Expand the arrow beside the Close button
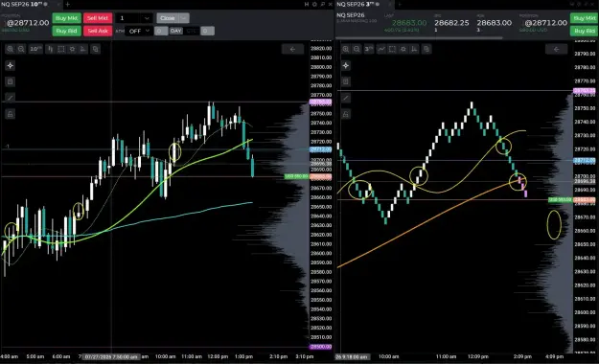Viewport: 599px width, 364px height. click(x=184, y=18)
